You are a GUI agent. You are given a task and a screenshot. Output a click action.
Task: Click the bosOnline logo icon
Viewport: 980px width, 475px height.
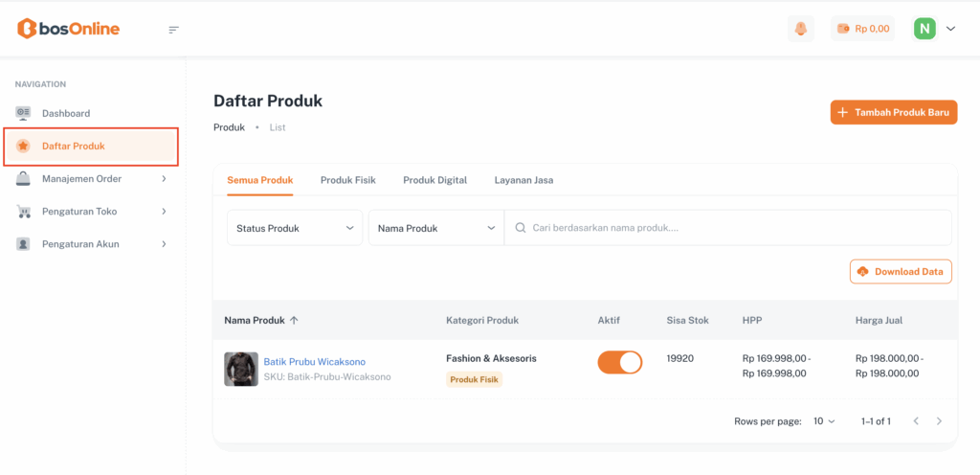coord(28,29)
